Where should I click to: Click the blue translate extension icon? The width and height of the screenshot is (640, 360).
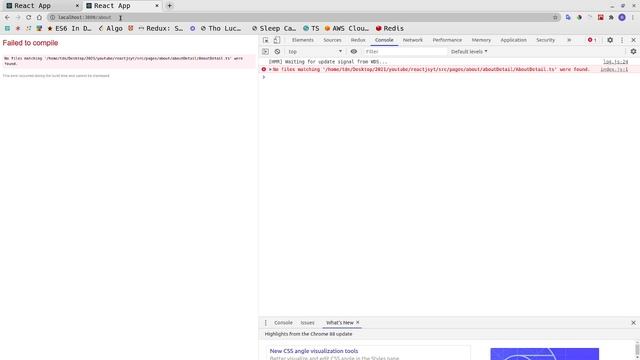(568, 17)
